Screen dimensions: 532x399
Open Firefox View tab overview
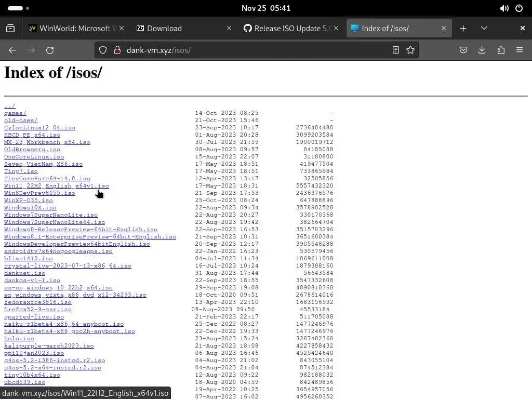click(x=10, y=28)
